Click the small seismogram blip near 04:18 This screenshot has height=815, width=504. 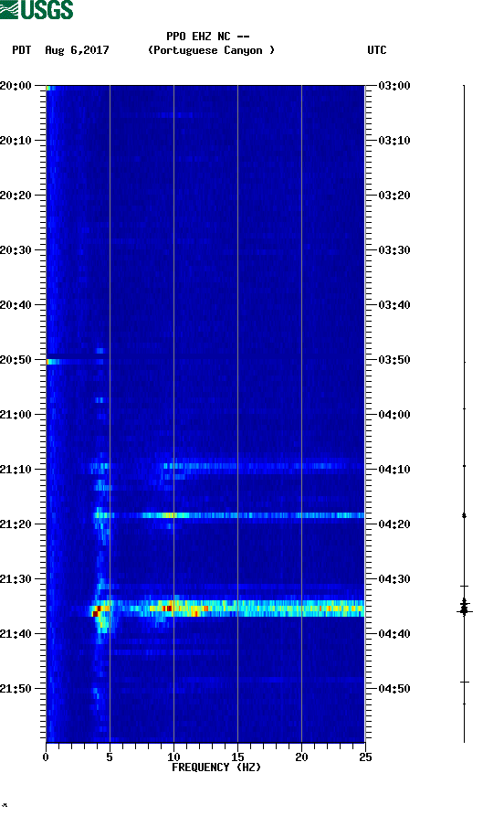click(464, 515)
